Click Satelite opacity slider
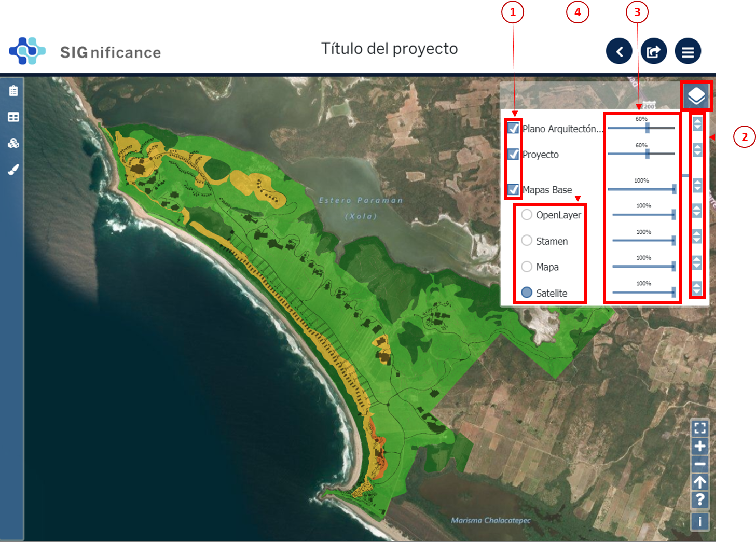The image size is (756, 542). (x=644, y=292)
